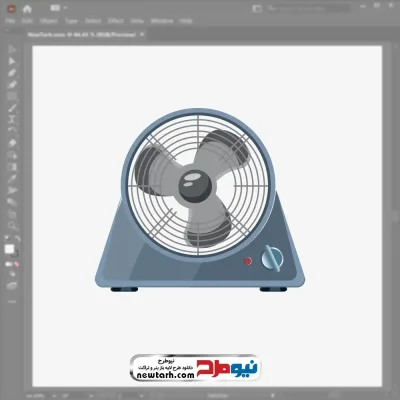Reset to default fill and stroke
The image size is (400, 400).
[7, 238]
